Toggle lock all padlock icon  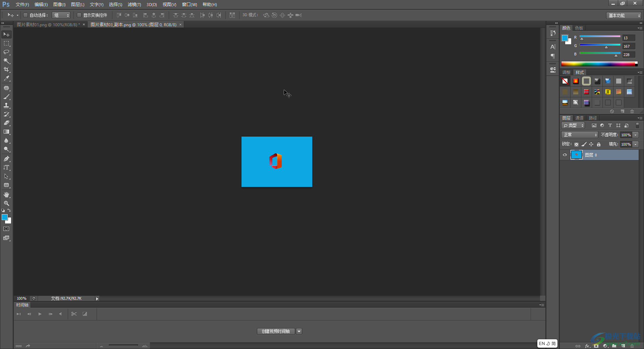(x=599, y=144)
